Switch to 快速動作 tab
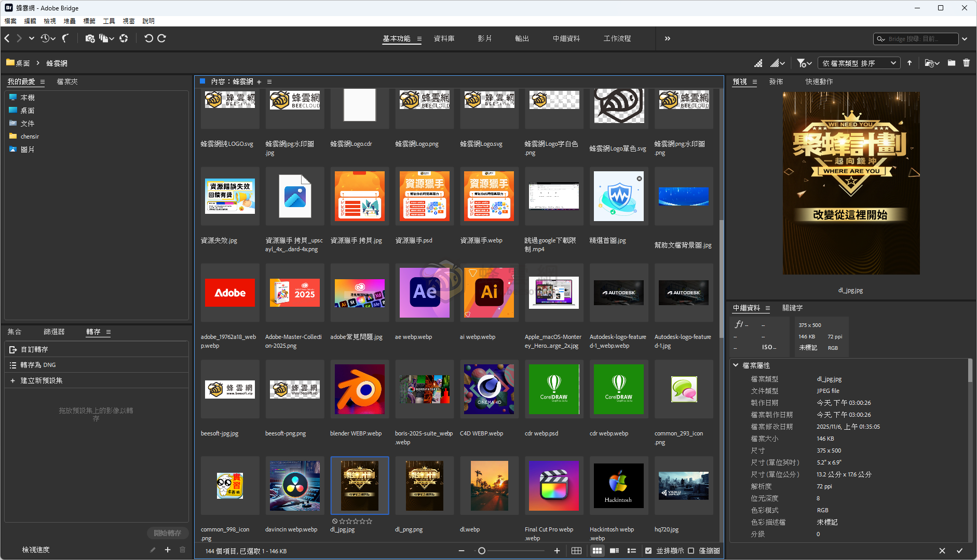The width and height of the screenshot is (977, 560). click(819, 82)
